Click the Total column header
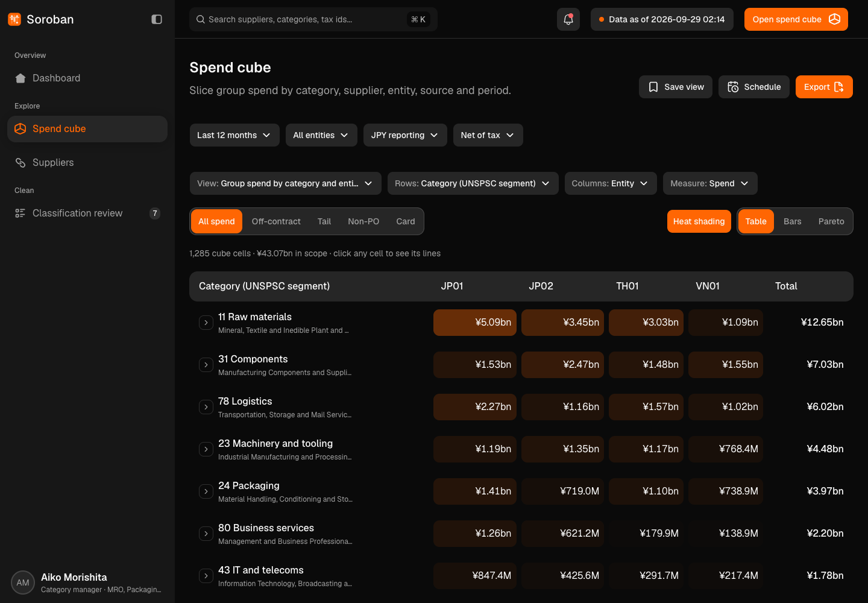 pos(786,286)
